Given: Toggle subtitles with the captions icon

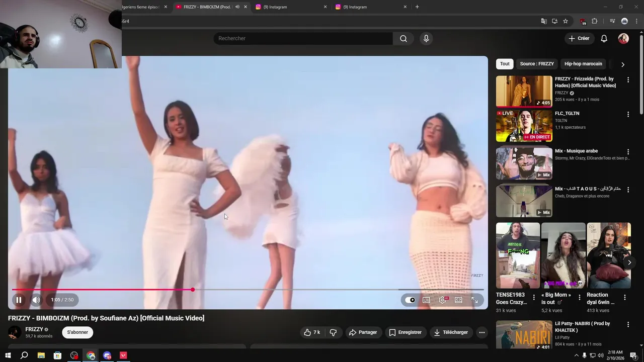Looking at the screenshot, I should pos(426,300).
